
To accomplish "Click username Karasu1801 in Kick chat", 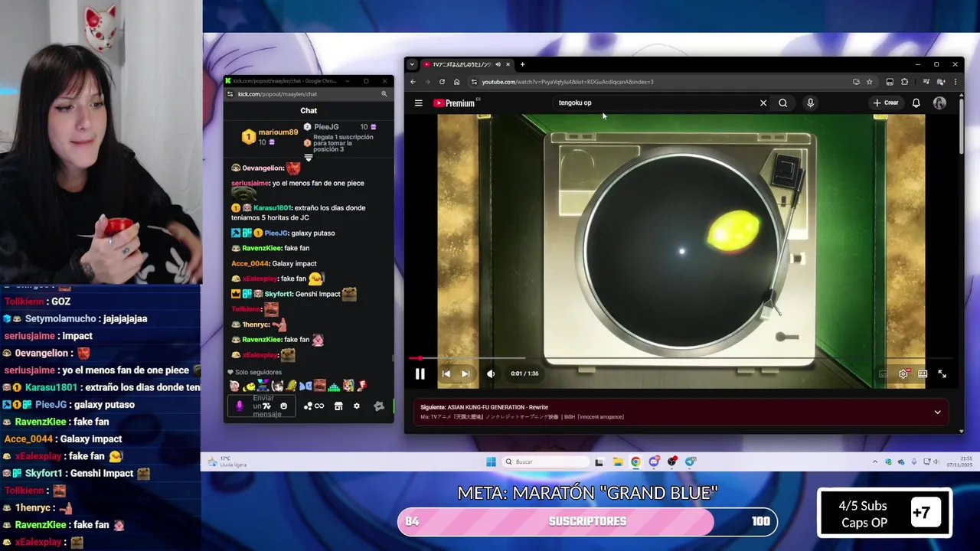I will click(272, 208).
